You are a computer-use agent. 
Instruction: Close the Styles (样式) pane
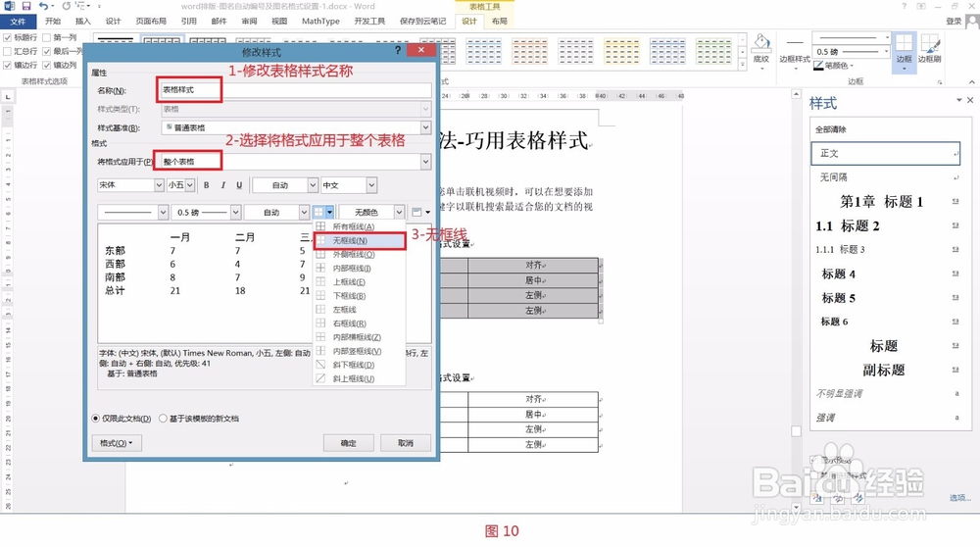pos(970,100)
